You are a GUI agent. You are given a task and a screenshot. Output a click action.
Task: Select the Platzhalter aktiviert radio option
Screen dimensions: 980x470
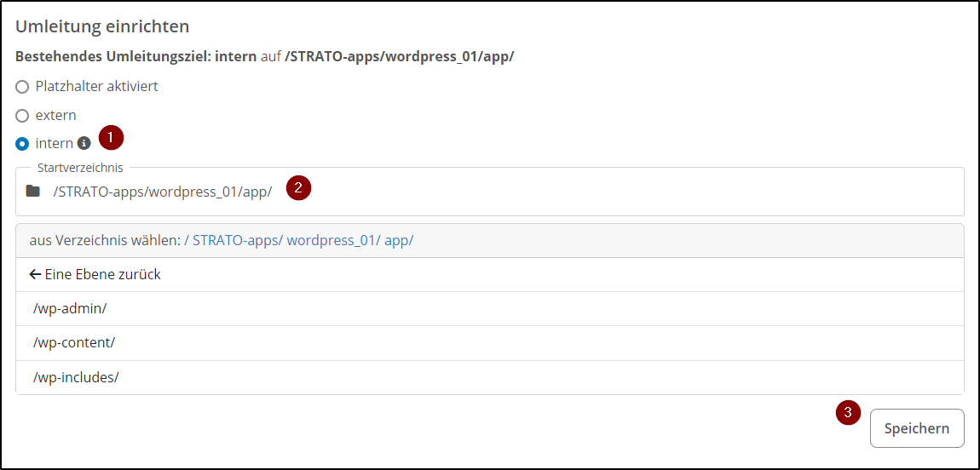[23, 87]
